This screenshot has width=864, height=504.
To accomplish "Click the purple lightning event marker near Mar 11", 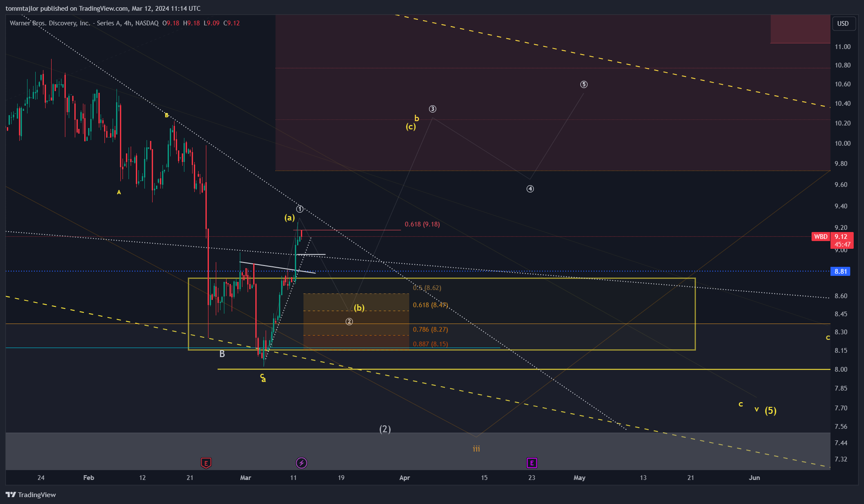I will click(301, 463).
